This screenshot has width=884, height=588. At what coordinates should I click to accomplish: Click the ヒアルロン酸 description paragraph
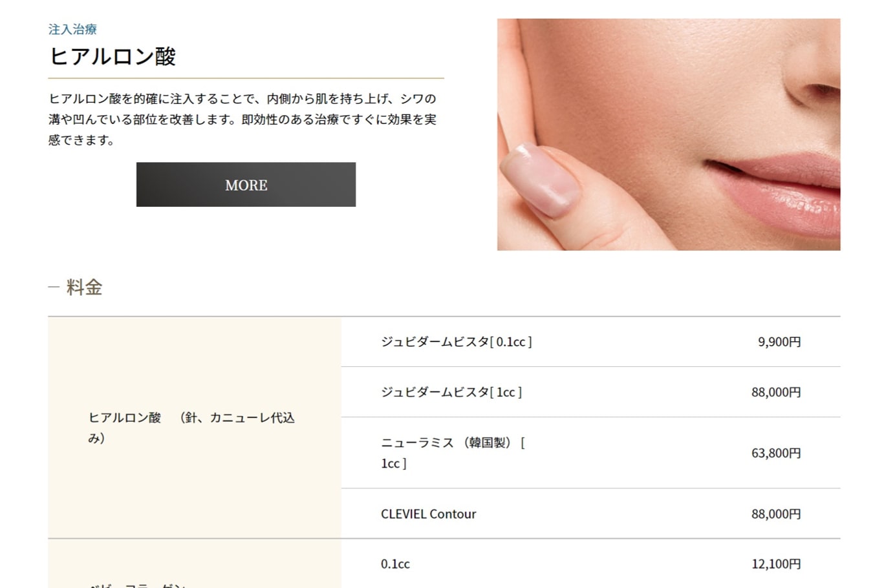243,120
